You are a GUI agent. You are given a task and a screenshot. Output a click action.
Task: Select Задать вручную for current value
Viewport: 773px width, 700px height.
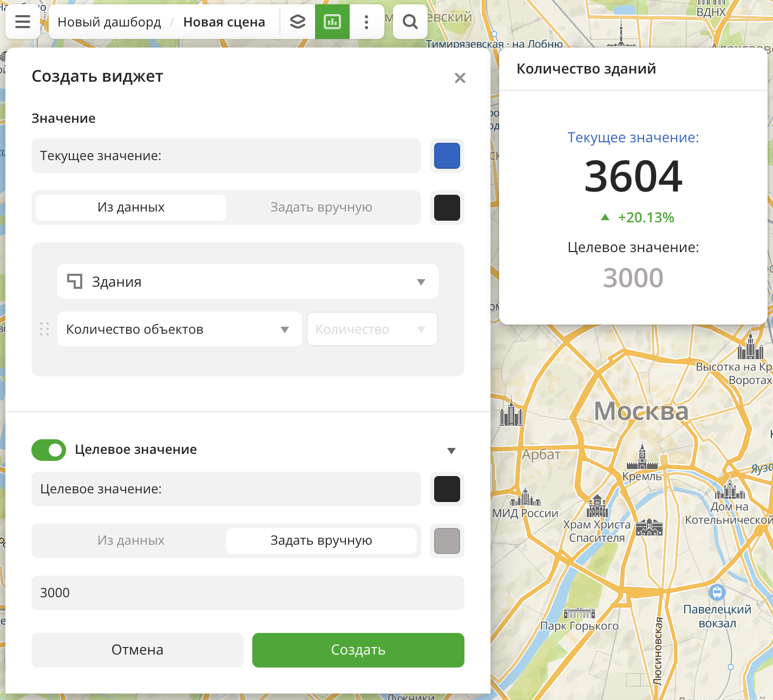pyautogui.click(x=321, y=208)
